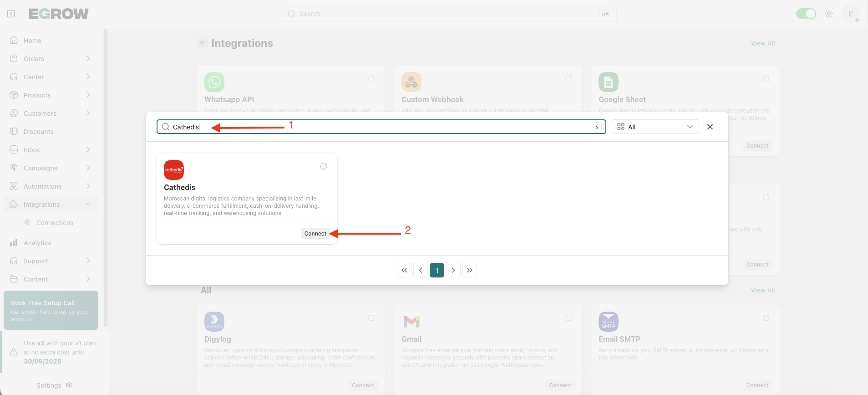Open the Google Sheet integration icon
Viewport: 868px width, 395px height.
609,82
